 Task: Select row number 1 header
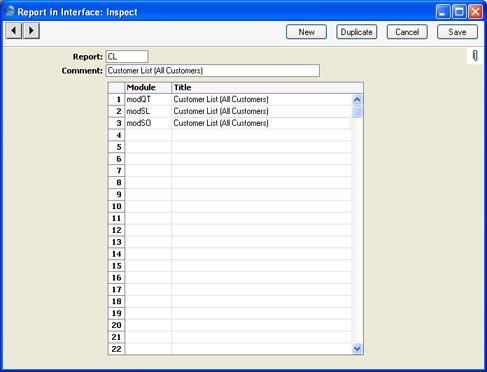point(117,99)
